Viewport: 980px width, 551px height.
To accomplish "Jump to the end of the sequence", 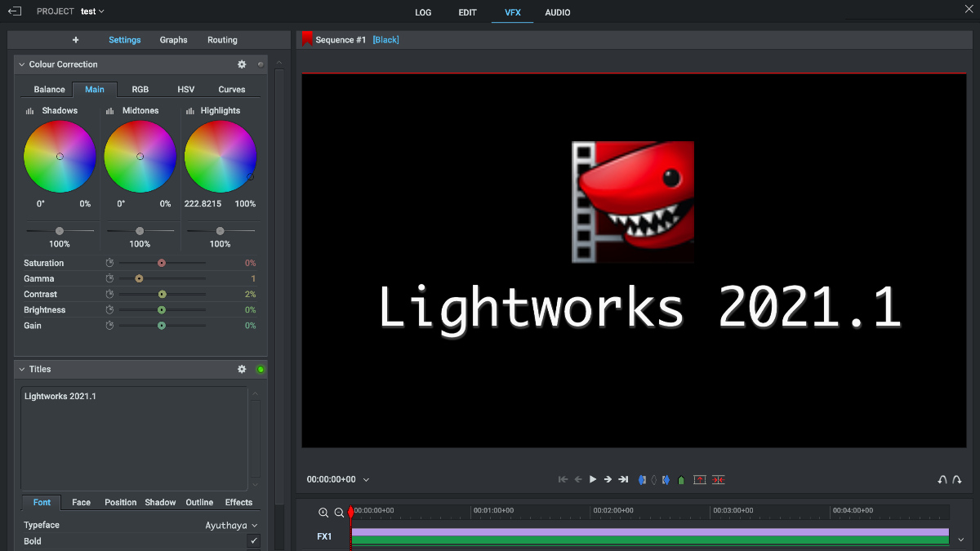I will click(624, 479).
